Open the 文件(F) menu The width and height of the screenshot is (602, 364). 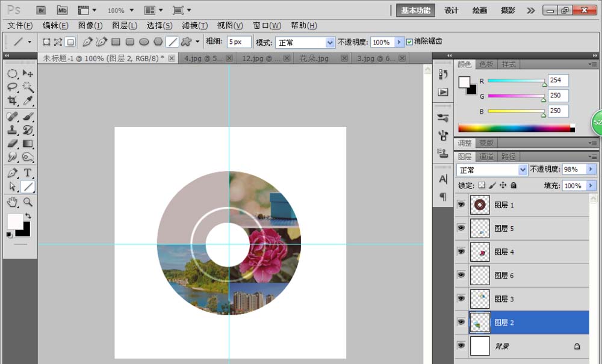(20, 26)
